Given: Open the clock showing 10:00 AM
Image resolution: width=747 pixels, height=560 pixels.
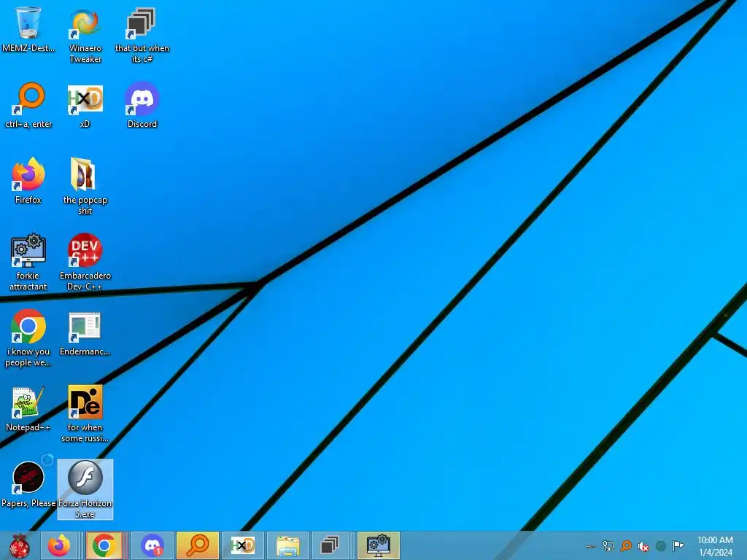Looking at the screenshot, I should (715, 546).
